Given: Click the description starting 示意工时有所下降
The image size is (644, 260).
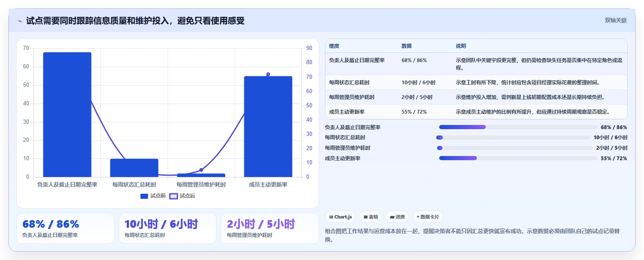Looking at the screenshot, I should point(528,83).
